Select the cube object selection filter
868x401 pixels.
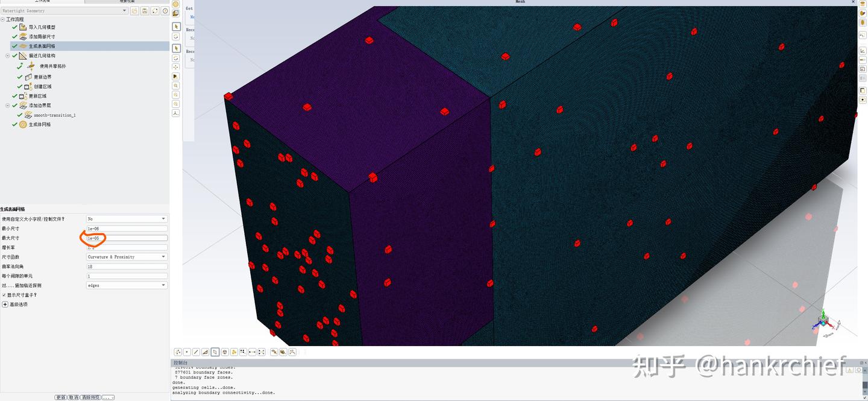tap(225, 352)
